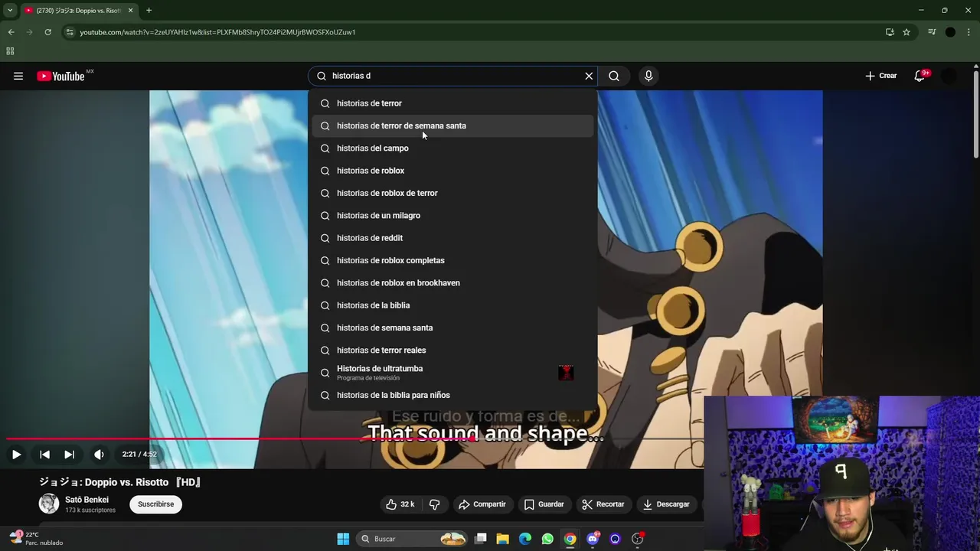This screenshot has width=980, height=551.
Task: Select "historias de la biblia para niños"
Action: coord(452,395)
